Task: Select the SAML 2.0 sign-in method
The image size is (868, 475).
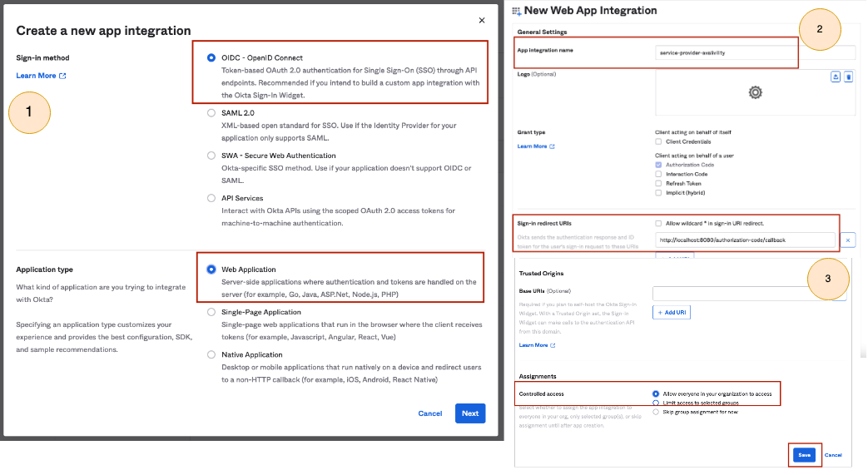Action: point(211,113)
